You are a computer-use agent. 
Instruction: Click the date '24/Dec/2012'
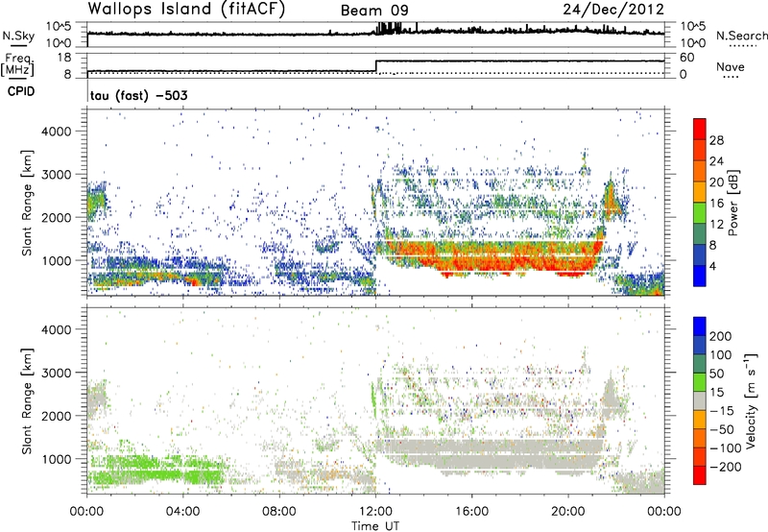coord(613,9)
